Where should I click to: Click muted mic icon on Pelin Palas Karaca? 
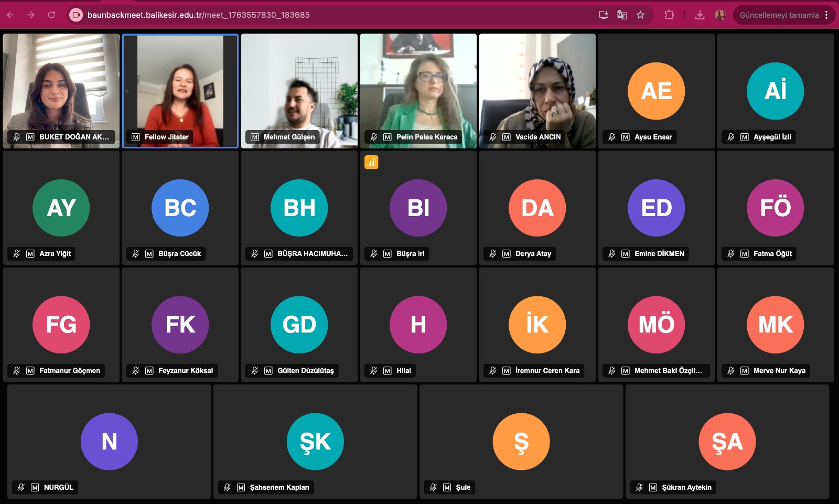(373, 137)
